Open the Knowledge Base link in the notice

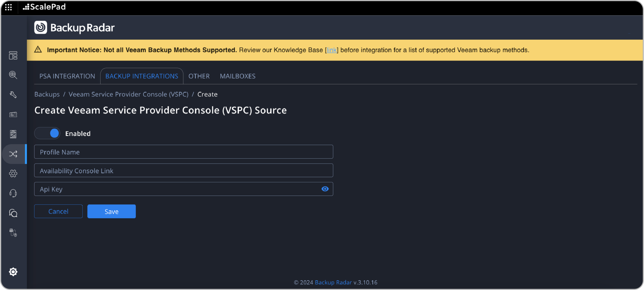331,50
